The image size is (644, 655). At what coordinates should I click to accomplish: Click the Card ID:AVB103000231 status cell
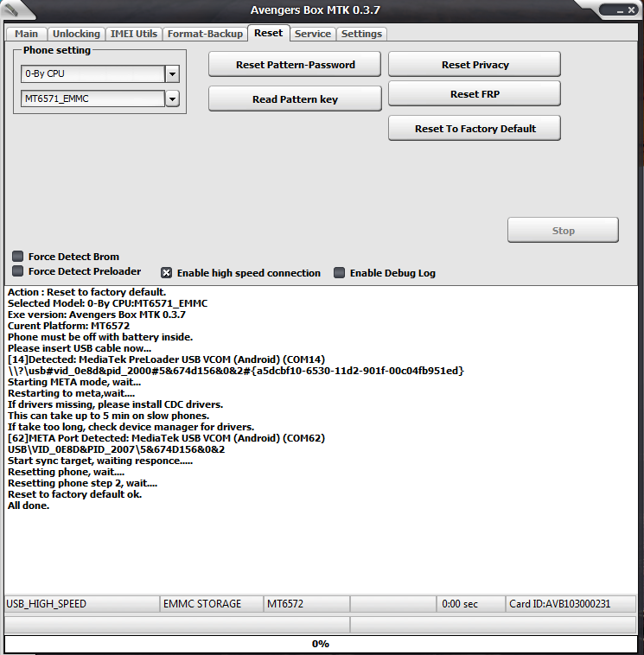tap(571, 604)
